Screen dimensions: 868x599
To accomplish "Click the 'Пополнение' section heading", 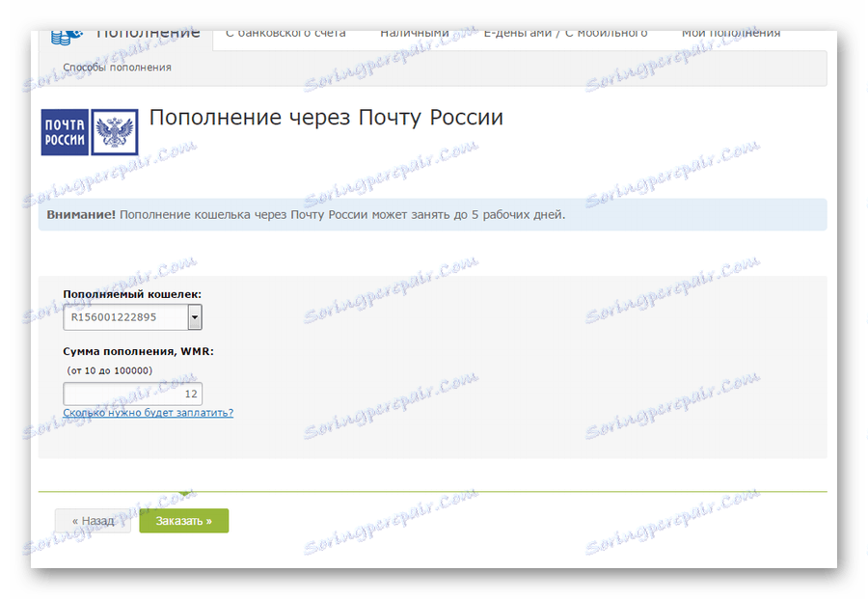I will click(148, 35).
